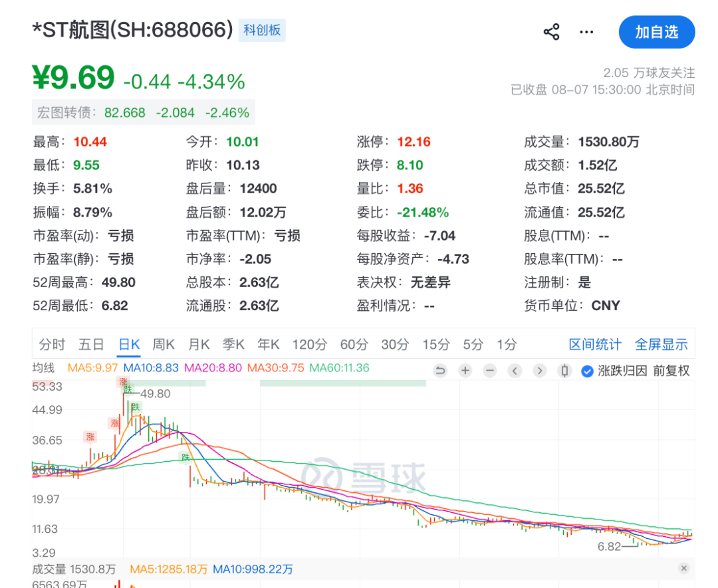Image resolution: width=718 pixels, height=588 pixels.
Task: Click the MA60:11.36 indicator label
Action: 339,368
